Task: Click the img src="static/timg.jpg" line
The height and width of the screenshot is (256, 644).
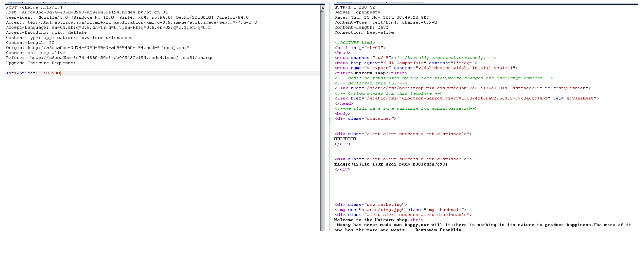Action: tap(400, 210)
